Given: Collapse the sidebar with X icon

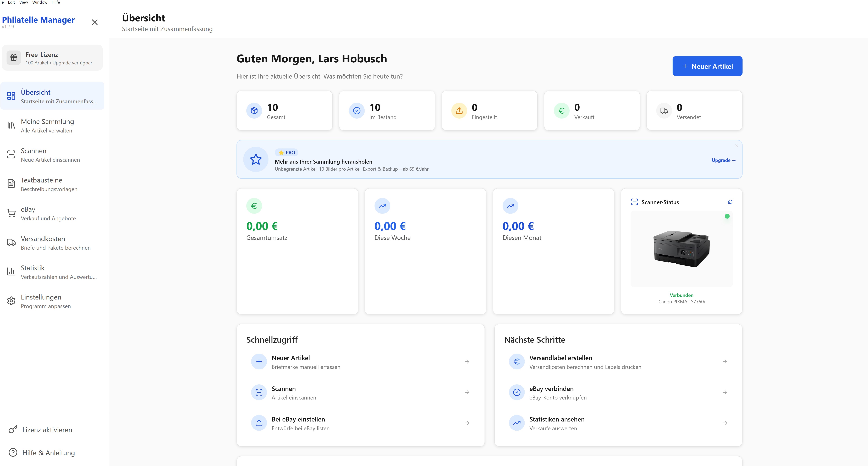Looking at the screenshot, I should coord(95,22).
